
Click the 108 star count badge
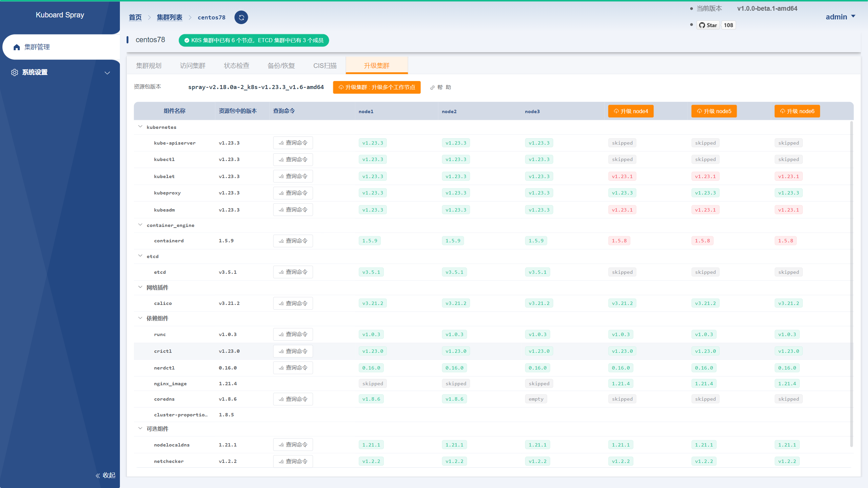point(728,25)
